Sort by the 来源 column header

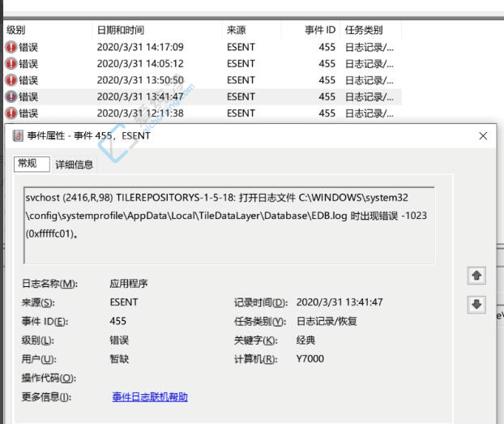tap(252, 30)
